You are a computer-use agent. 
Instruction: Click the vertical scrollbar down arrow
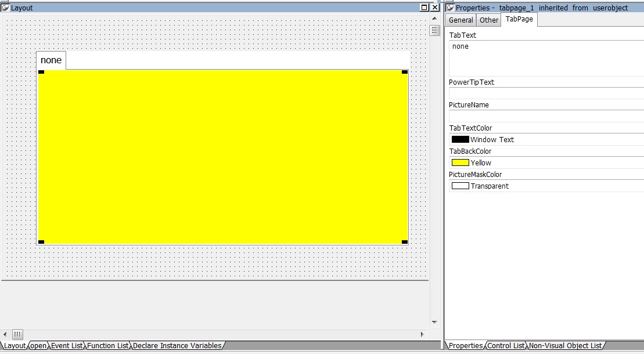pos(434,322)
